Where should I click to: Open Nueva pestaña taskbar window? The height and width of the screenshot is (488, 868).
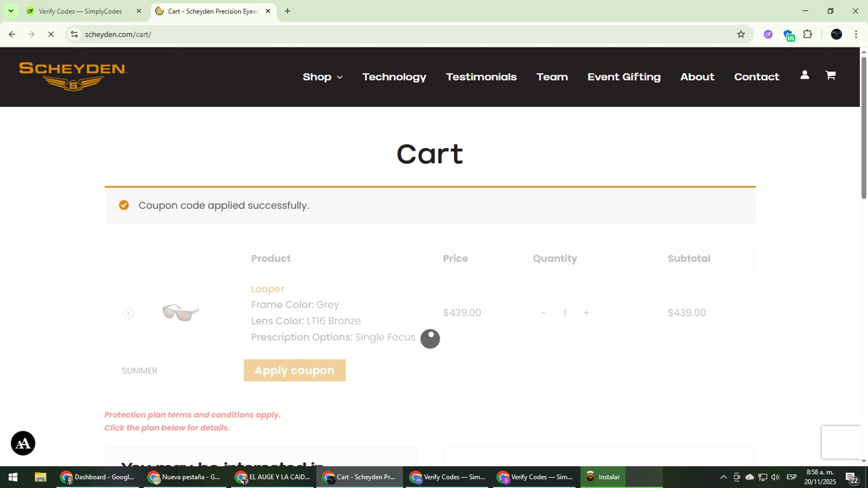point(185,477)
